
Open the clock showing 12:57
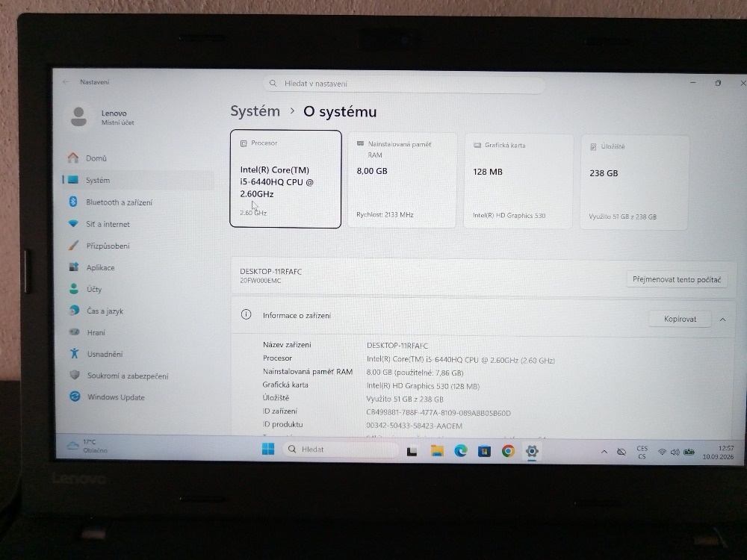click(x=719, y=452)
